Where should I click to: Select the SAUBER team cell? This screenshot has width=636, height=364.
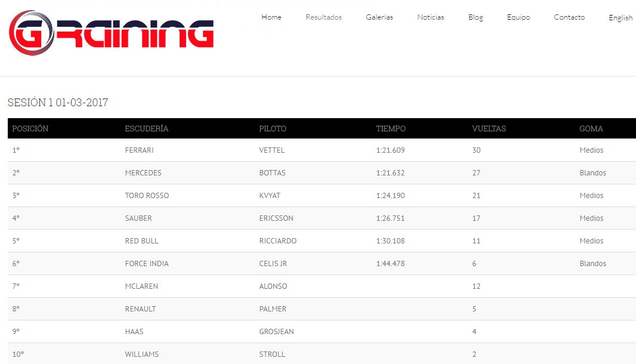[138, 218]
